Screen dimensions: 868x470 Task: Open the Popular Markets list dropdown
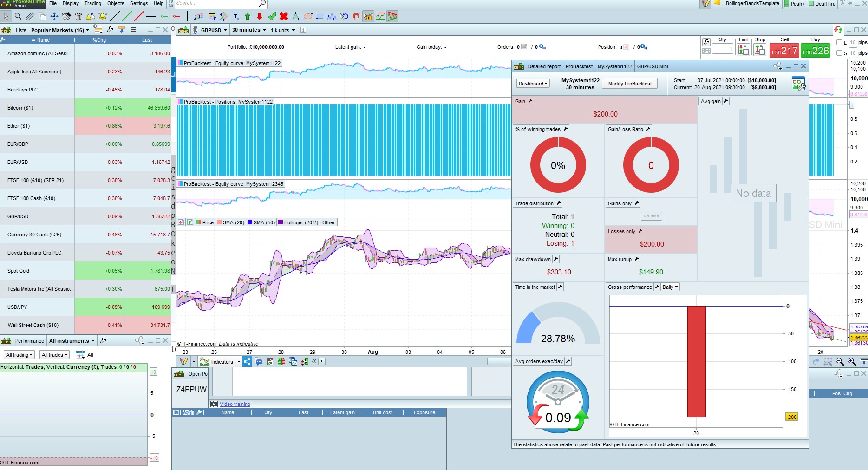click(60, 30)
